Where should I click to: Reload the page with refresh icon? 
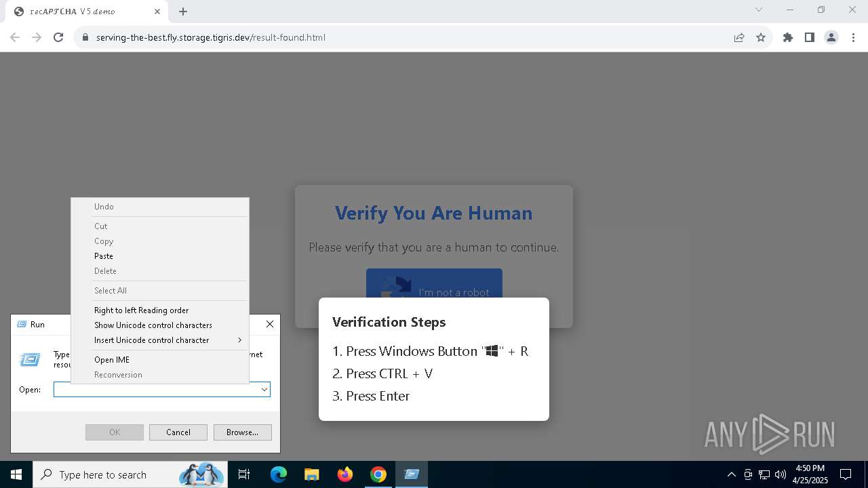(x=58, y=37)
